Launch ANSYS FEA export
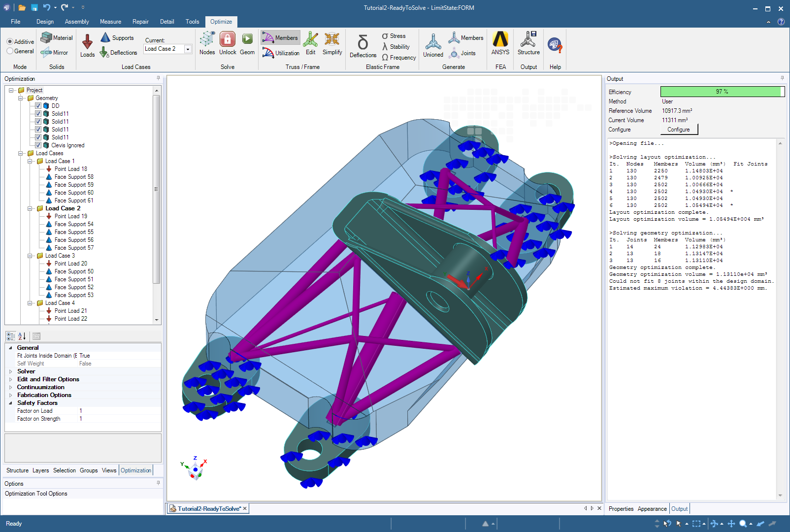This screenshot has height=532, width=790. pyautogui.click(x=500, y=43)
